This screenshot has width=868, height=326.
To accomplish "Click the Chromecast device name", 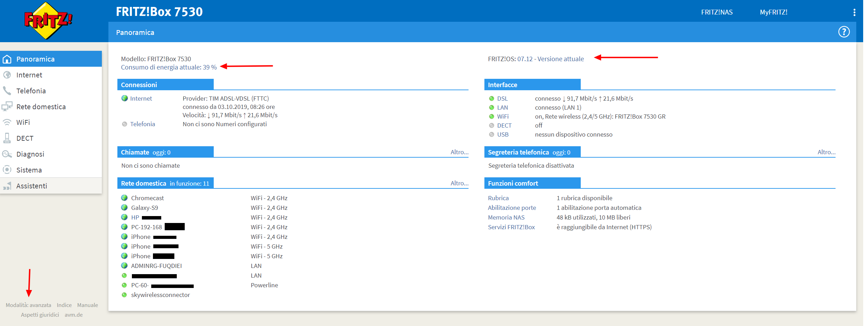I will click(x=147, y=198).
